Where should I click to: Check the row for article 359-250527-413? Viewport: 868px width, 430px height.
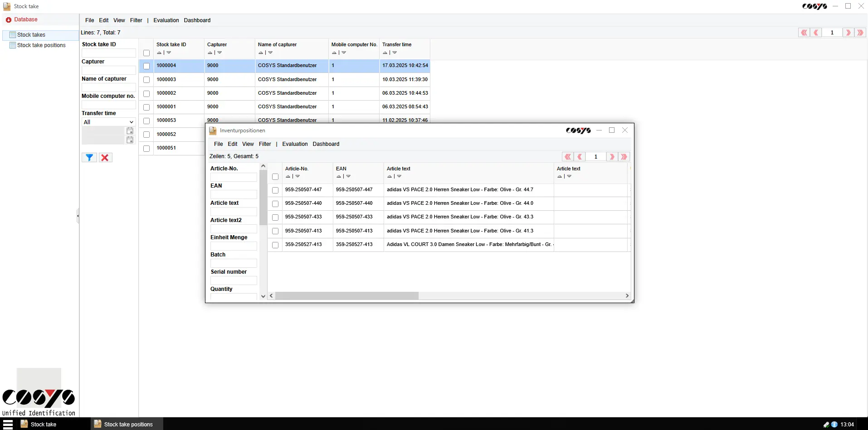(x=275, y=245)
